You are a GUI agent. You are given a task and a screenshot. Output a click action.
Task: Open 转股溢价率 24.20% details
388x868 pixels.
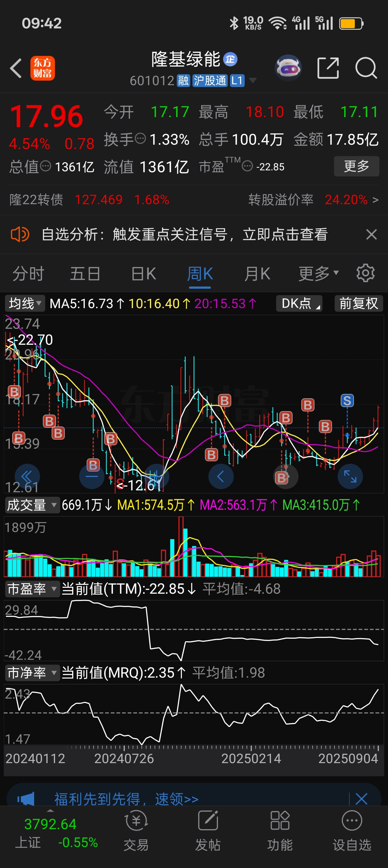[313, 199]
